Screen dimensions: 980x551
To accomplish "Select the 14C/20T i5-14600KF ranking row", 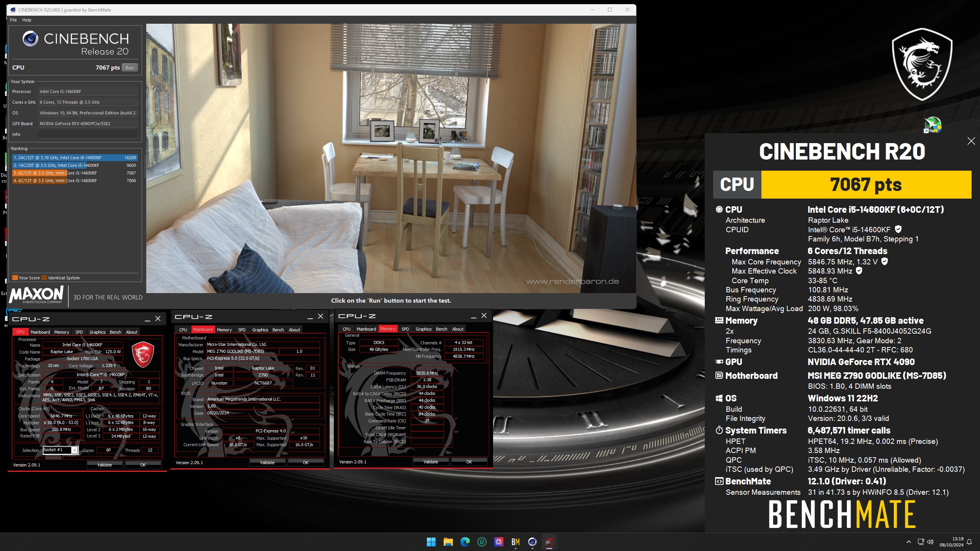I will [x=75, y=165].
